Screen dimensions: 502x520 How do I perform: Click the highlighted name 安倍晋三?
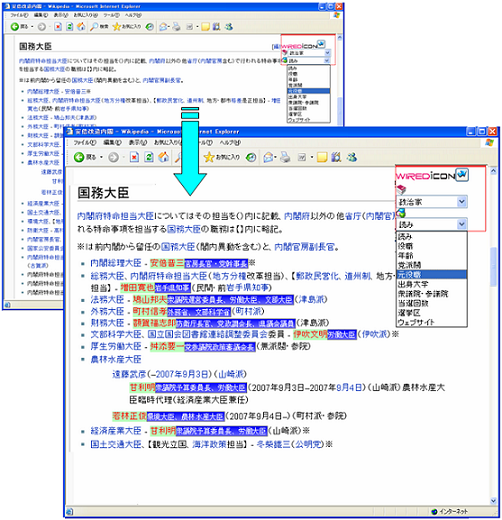[167, 263]
